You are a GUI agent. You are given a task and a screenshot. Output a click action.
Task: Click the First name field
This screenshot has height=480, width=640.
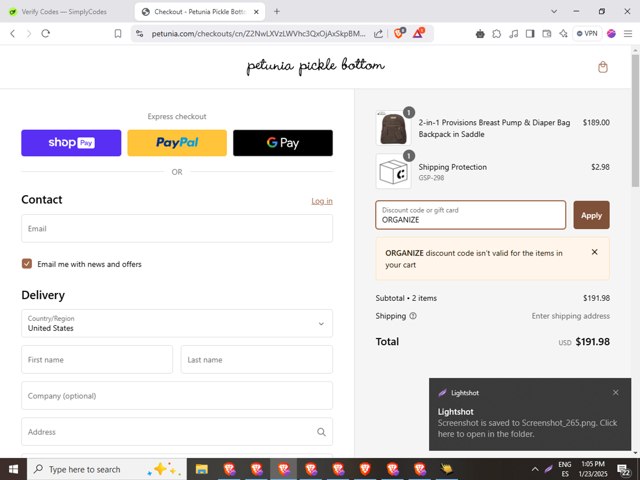point(97,360)
